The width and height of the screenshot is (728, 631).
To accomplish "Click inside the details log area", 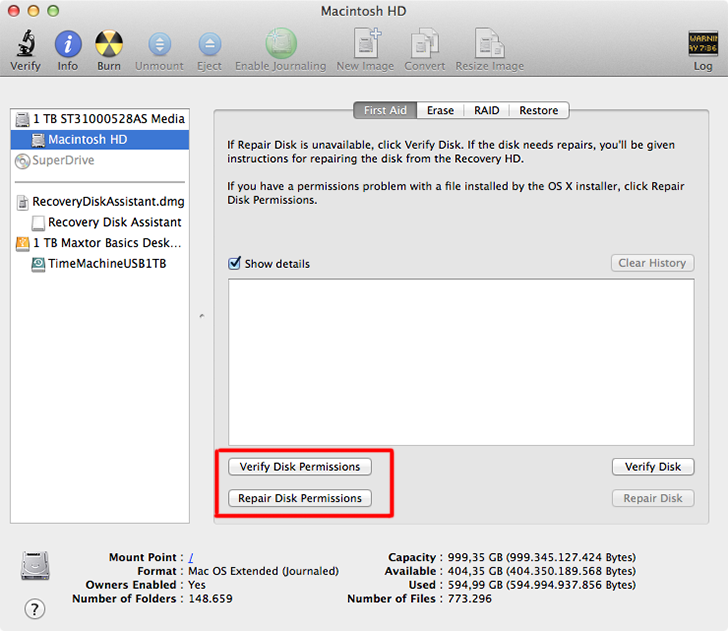I will [x=461, y=362].
